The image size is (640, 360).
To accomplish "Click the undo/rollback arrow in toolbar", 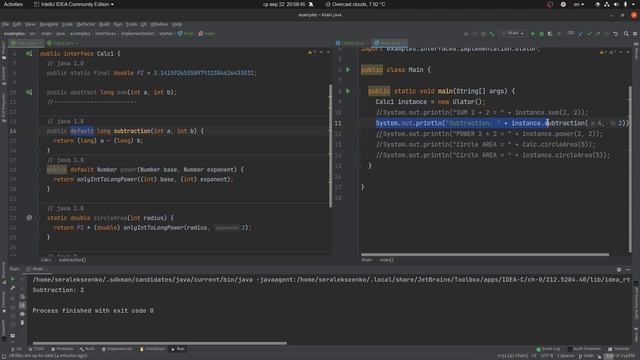I will (616, 34).
